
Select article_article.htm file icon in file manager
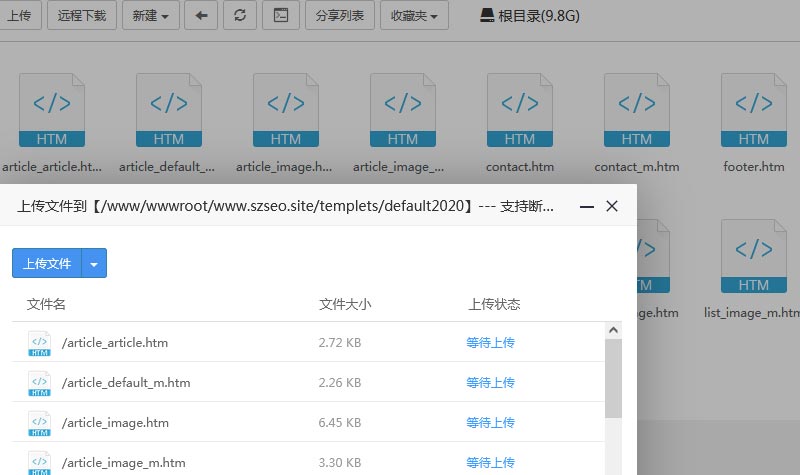[52, 110]
